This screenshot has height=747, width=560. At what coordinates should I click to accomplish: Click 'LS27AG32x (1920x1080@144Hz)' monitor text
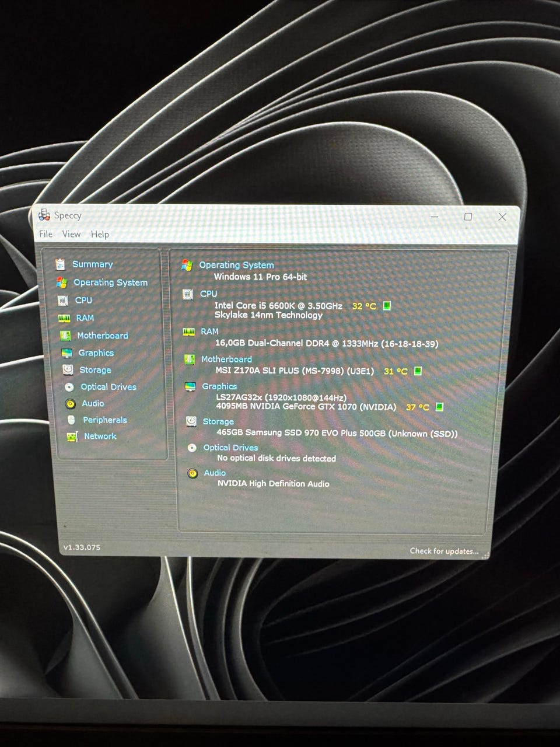pyautogui.click(x=281, y=397)
